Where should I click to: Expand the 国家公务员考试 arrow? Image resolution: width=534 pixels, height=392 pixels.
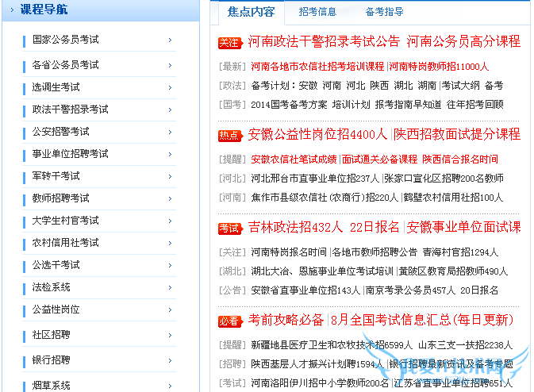[x=170, y=40]
